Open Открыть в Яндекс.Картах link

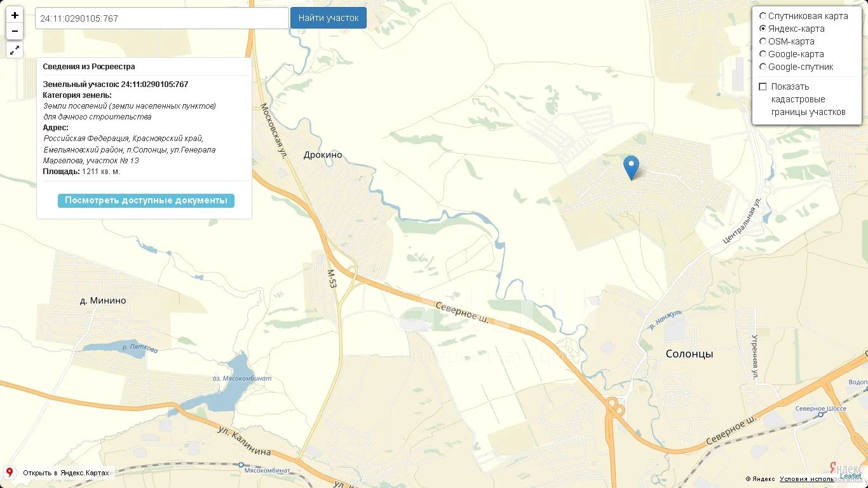click(66, 473)
